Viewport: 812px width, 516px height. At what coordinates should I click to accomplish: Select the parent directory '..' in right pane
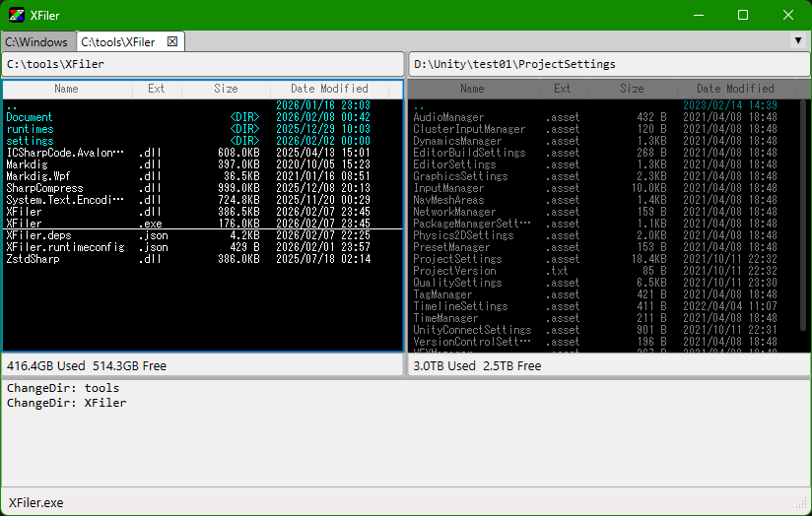pos(604,105)
